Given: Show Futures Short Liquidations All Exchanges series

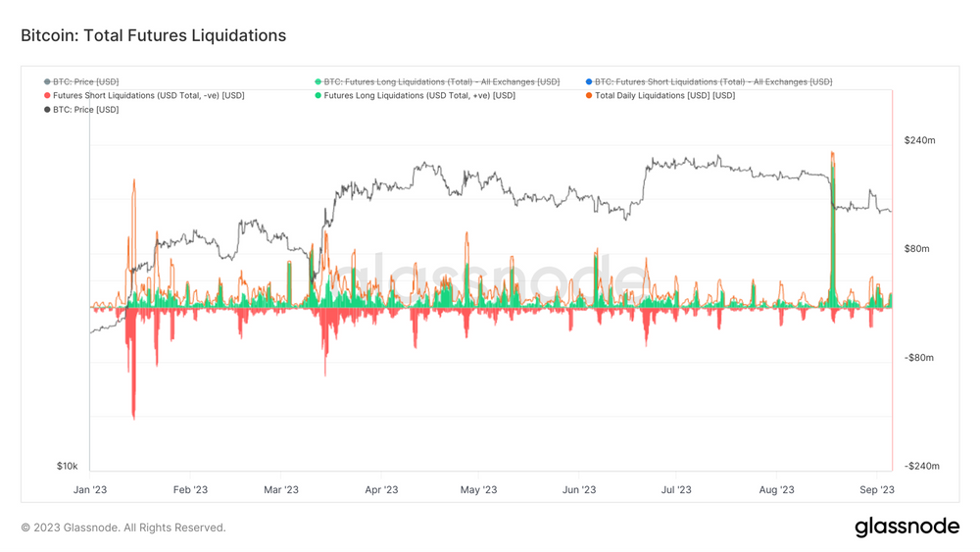Looking at the screenshot, I should click(713, 82).
